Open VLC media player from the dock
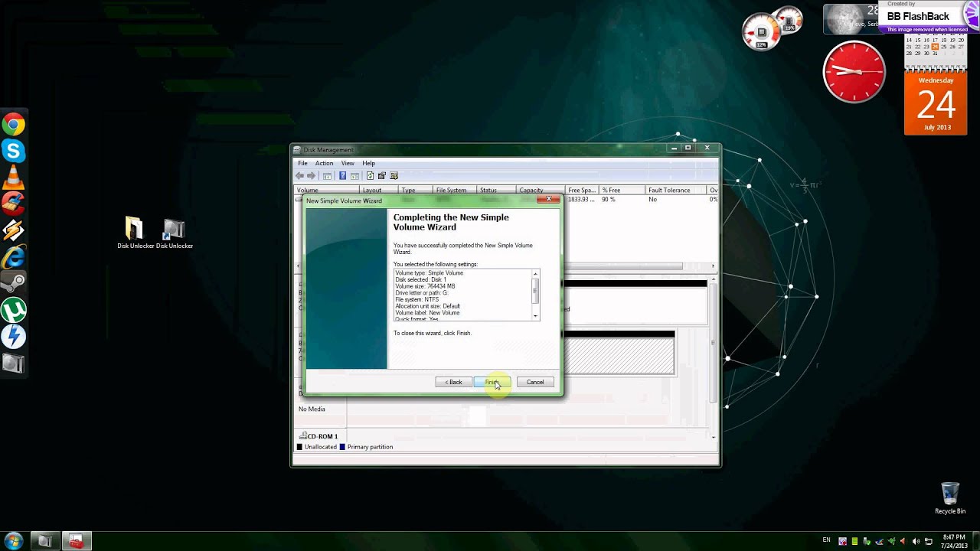 coord(13,178)
